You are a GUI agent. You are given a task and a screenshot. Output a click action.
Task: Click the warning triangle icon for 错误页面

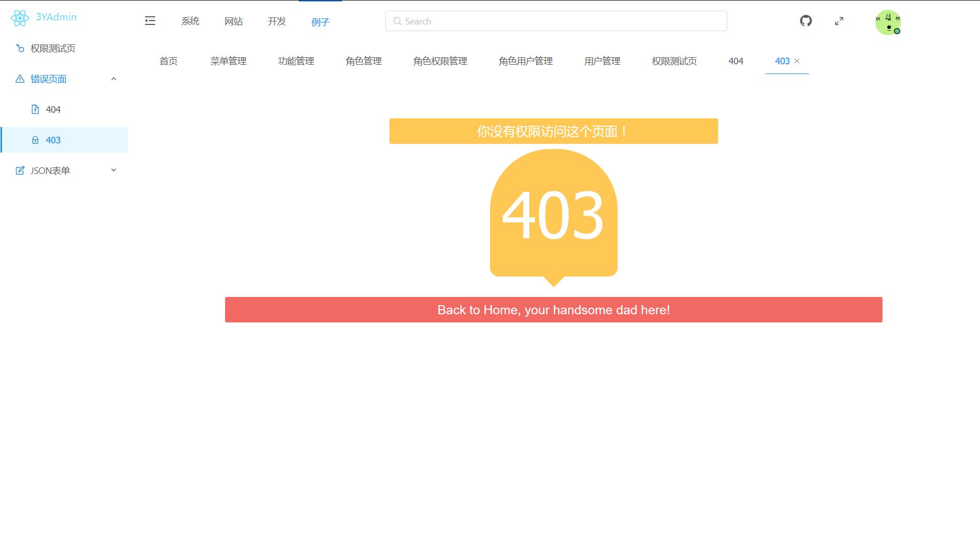[20, 79]
